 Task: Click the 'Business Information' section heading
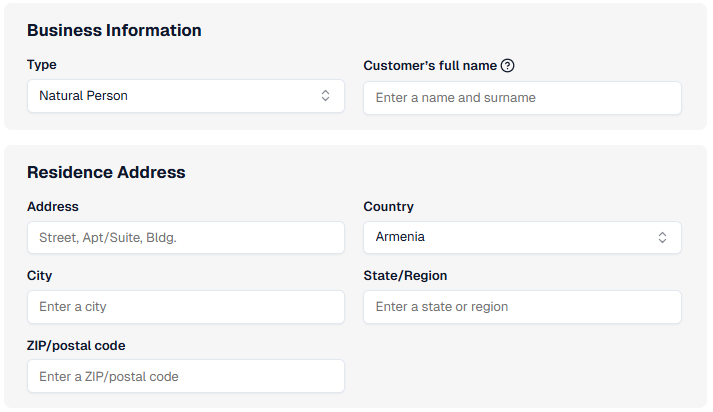[x=114, y=31]
